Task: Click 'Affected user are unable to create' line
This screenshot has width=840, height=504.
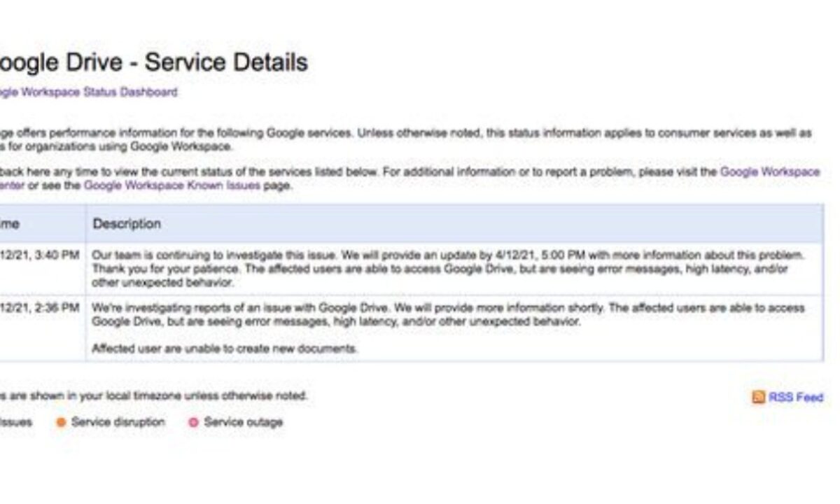Action: pyautogui.click(x=225, y=349)
